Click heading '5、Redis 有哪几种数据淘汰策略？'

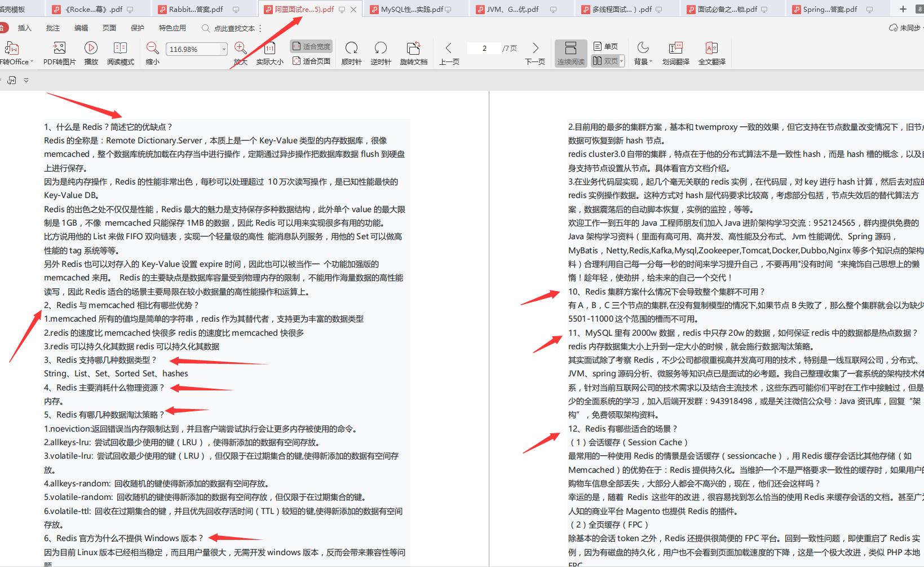(x=105, y=415)
